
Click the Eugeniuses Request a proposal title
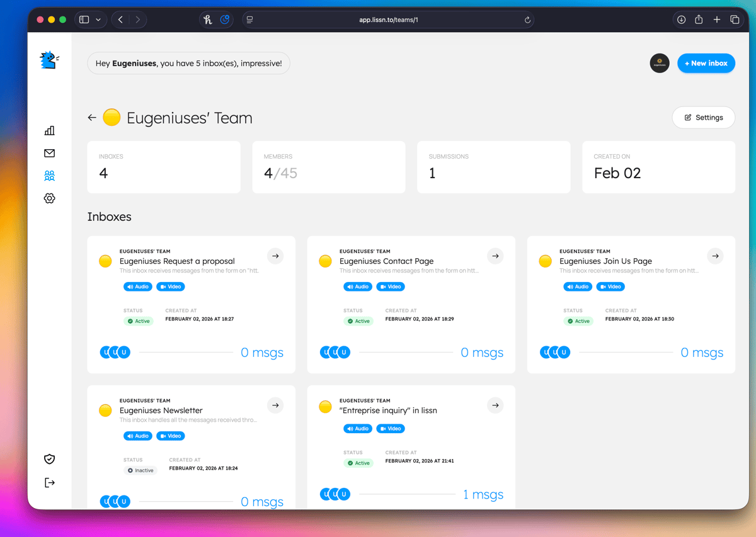coord(177,261)
